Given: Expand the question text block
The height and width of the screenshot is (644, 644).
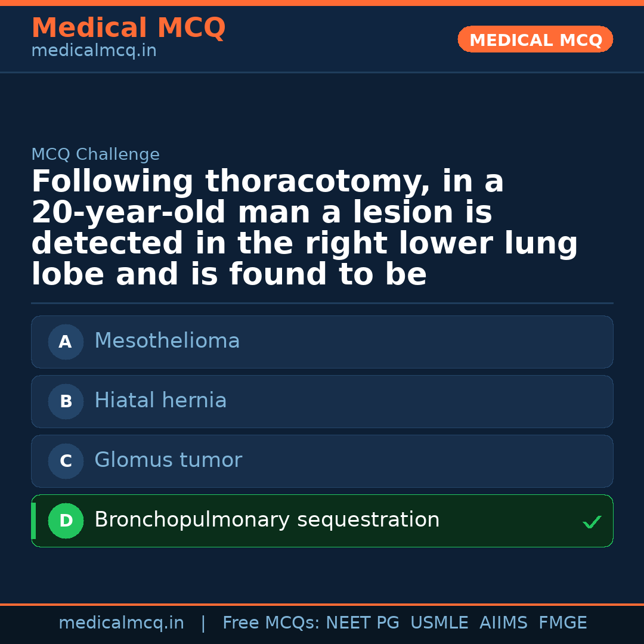Looking at the screenshot, I should click(305, 227).
